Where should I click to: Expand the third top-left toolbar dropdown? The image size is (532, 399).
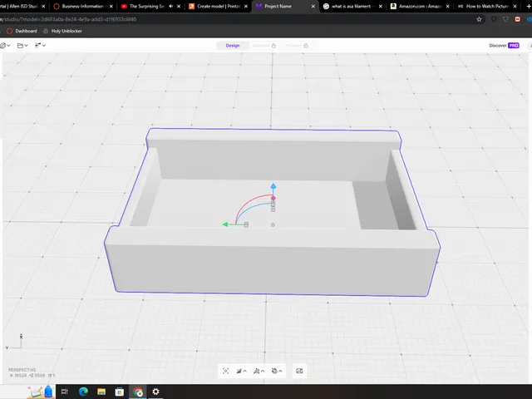tap(40, 46)
